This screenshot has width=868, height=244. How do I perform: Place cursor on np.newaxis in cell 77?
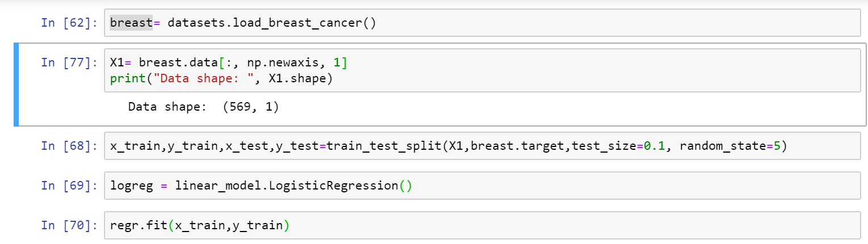[225, 63]
